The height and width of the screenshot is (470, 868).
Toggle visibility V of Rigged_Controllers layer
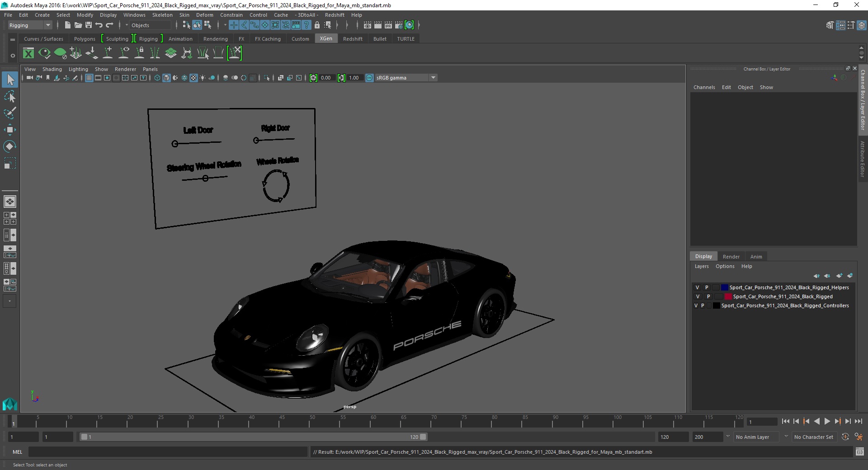pyautogui.click(x=696, y=305)
